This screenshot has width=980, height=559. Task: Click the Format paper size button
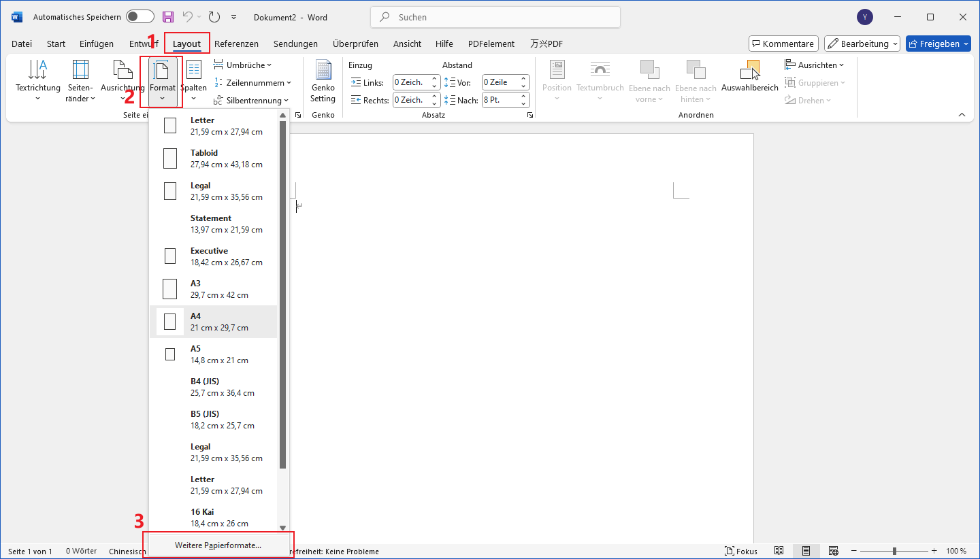coord(163,81)
